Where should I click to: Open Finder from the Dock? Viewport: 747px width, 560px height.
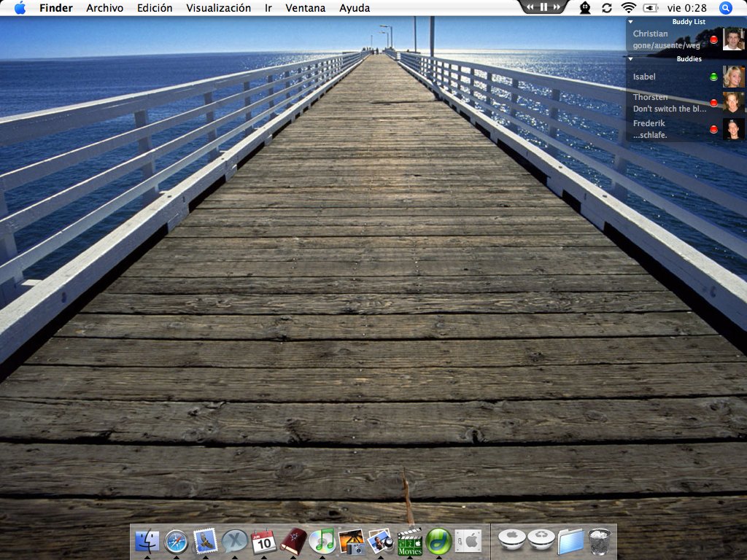pyautogui.click(x=147, y=541)
